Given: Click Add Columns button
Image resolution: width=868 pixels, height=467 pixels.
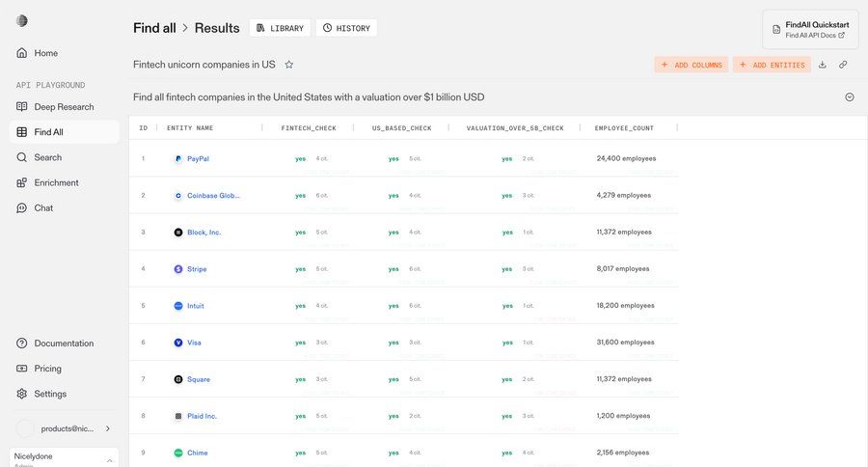Looking at the screenshot, I should coord(691,65).
